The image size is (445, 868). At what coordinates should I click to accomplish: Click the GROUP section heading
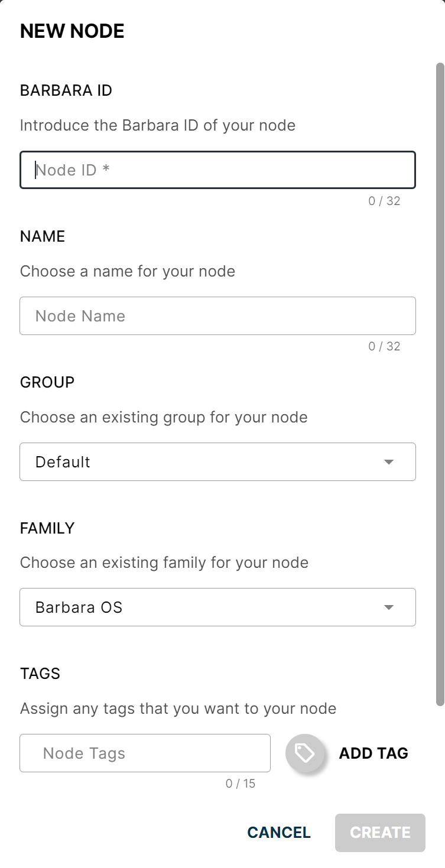click(x=47, y=382)
